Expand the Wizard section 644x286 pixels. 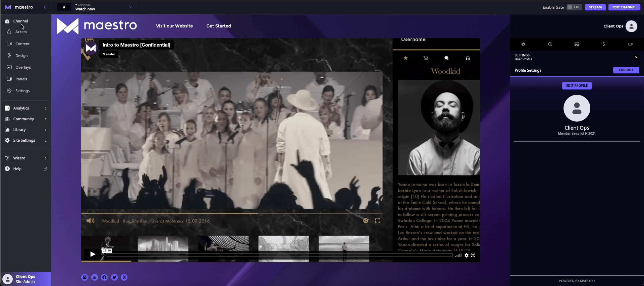pos(25,158)
